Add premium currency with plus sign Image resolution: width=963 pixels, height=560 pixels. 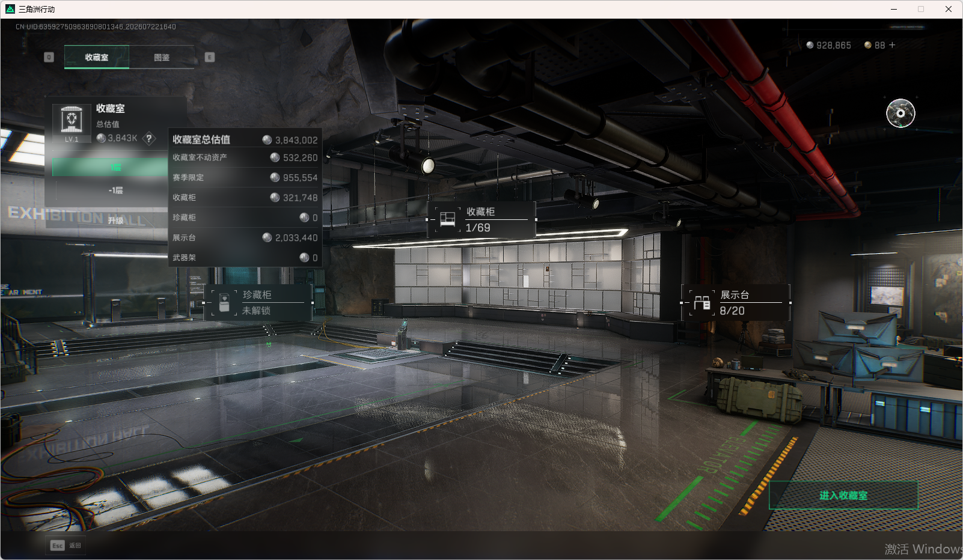pos(892,45)
